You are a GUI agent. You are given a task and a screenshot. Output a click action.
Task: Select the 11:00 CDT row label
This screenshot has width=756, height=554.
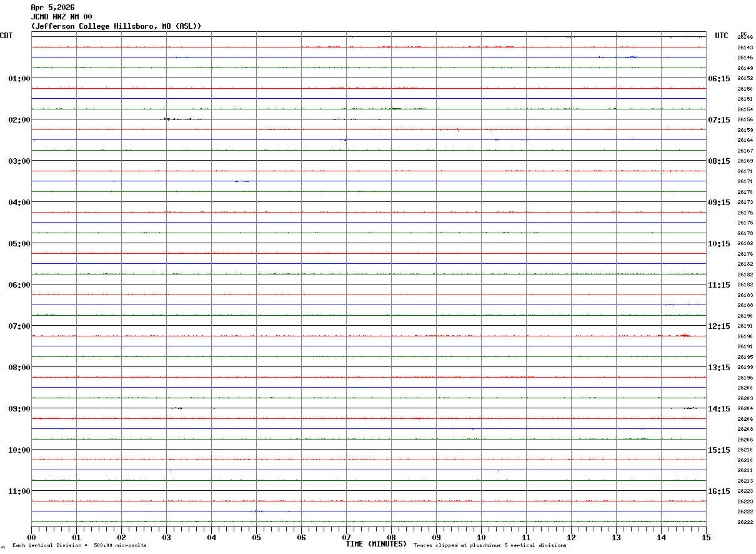(x=19, y=491)
